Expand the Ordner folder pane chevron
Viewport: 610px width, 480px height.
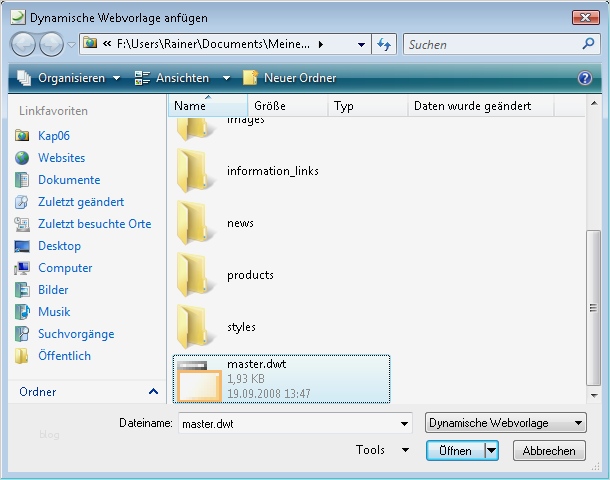pyautogui.click(x=154, y=392)
